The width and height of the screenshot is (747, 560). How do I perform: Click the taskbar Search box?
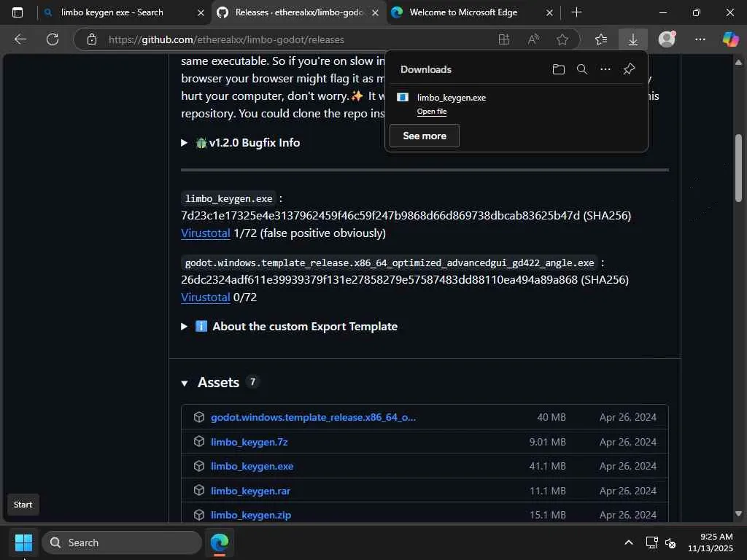click(122, 542)
